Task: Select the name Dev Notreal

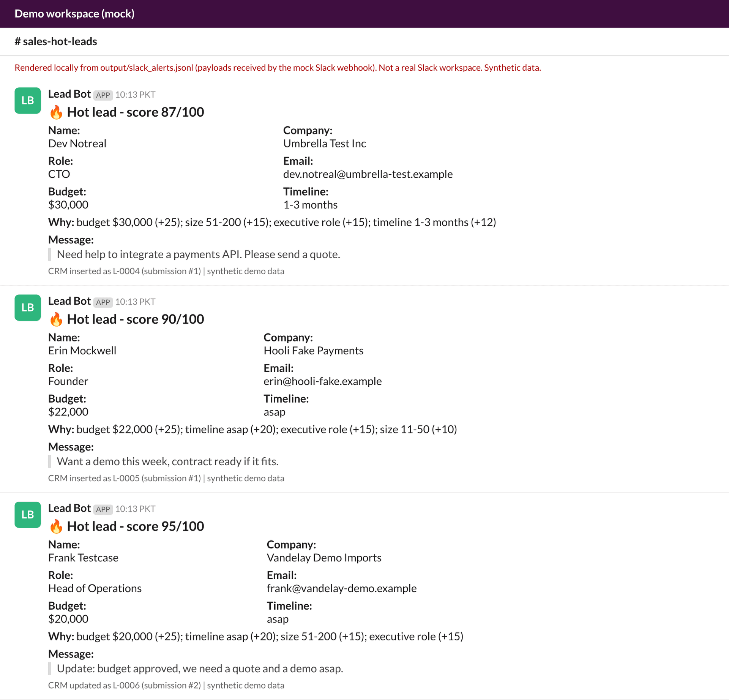Action: (77, 143)
